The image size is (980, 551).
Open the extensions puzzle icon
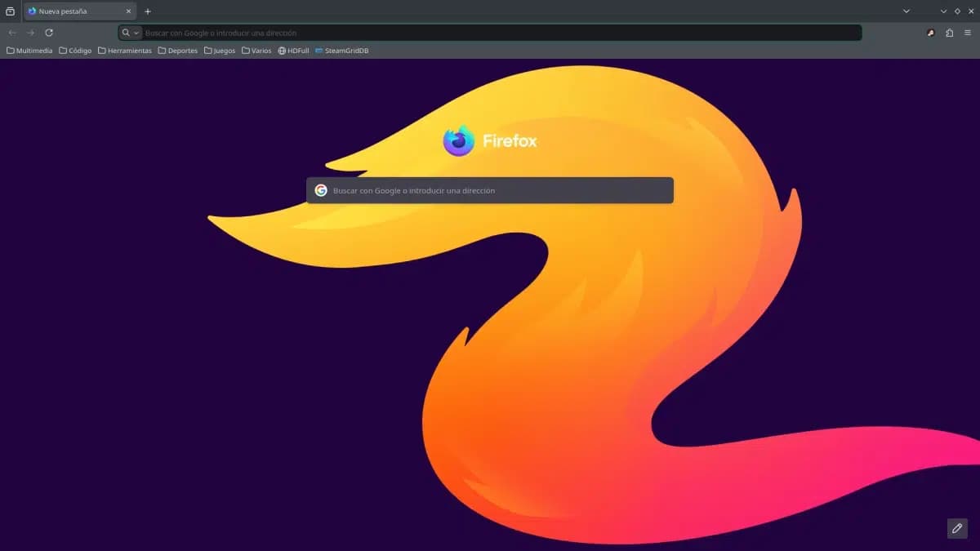tap(948, 33)
